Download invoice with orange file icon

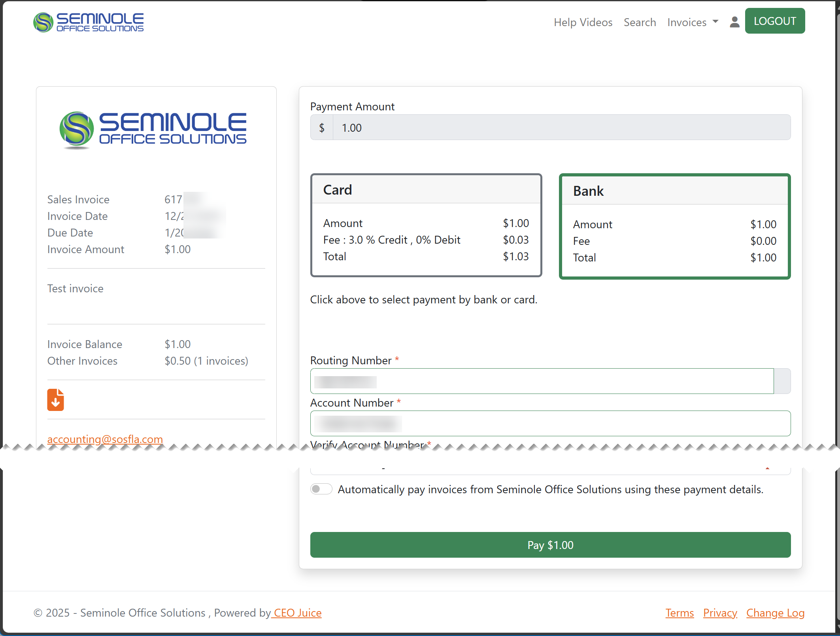pos(56,399)
